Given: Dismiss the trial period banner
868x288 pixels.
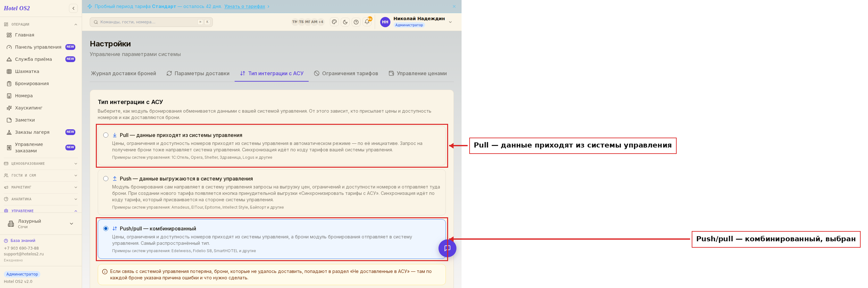Looking at the screenshot, I should tap(454, 6).
